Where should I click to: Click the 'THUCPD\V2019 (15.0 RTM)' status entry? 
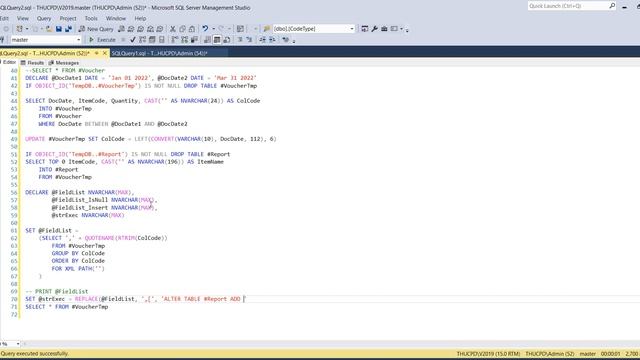pyautogui.click(x=488, y=353)
